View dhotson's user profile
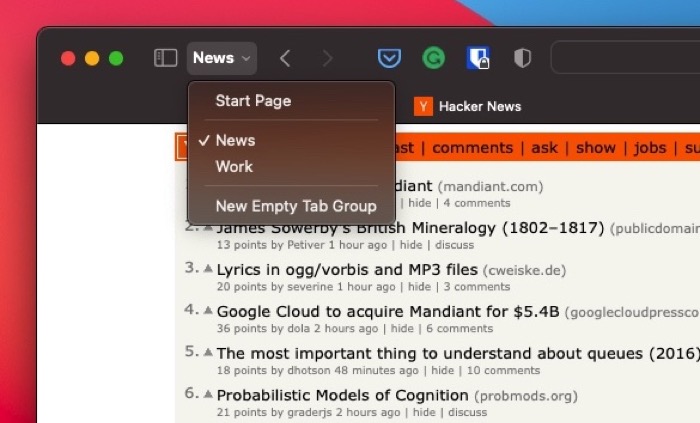The width and height of the screenshot is (700, 423). (x=308, y=370)
